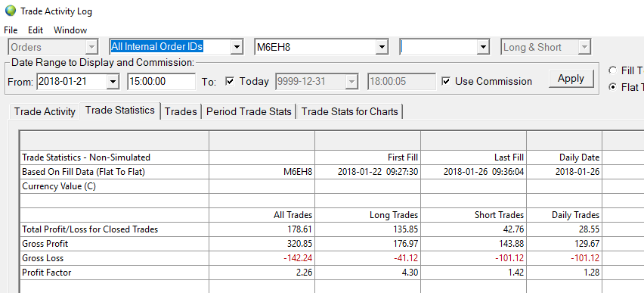Screen dimensions: 644x293
Task: Click long trades profit value 135.85
Action: (367, 229)
